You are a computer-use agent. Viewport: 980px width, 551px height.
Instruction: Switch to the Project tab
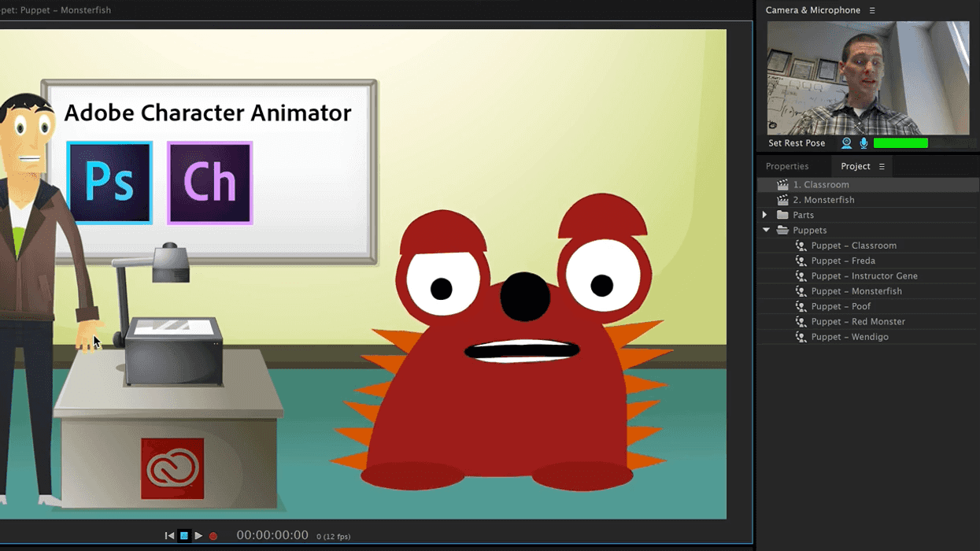[x=855, y=166]
